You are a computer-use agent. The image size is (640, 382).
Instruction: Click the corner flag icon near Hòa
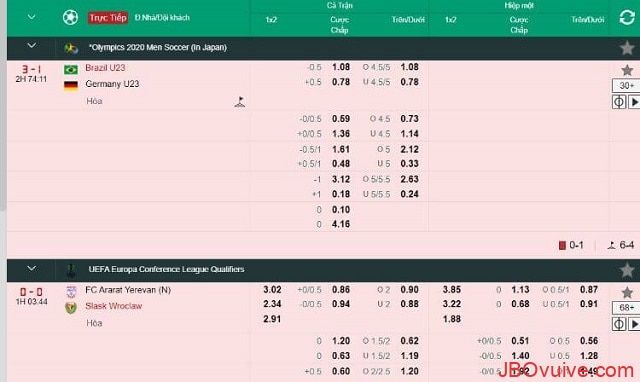[240, 102]
